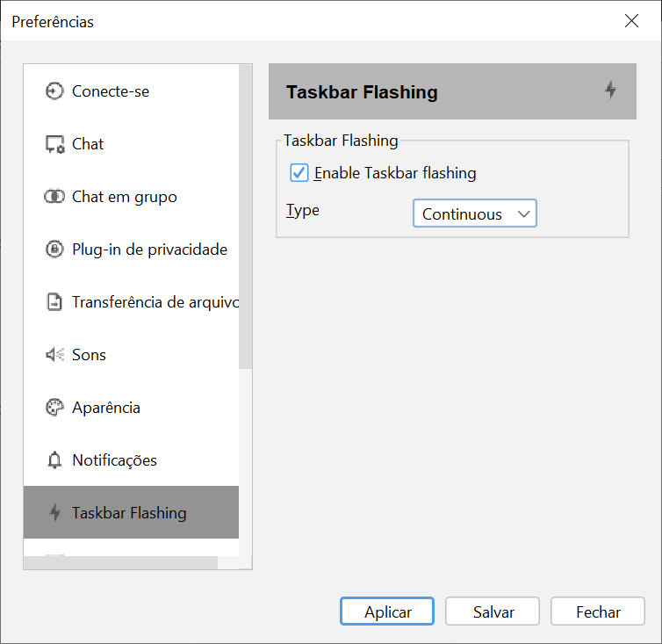Open the Type Continuous dropdown
Image resolution: width=662 pixels, height=644 pixels.
[x=475, y=213]
